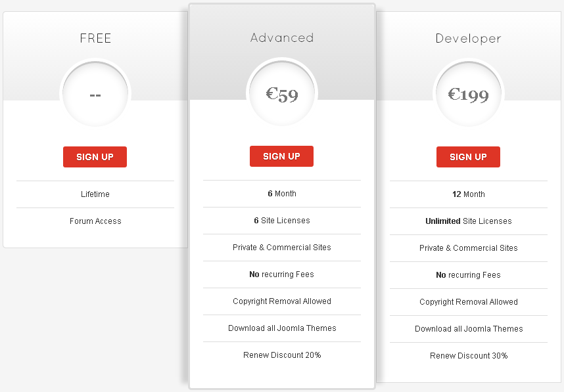Click the 6 Site Licenses row
The width and height of the screenshot is (564, 392).
tap(282, 220)
